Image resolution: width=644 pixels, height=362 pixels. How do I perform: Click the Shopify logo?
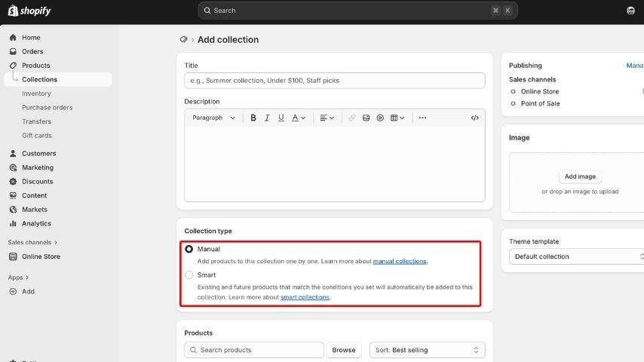29,11
